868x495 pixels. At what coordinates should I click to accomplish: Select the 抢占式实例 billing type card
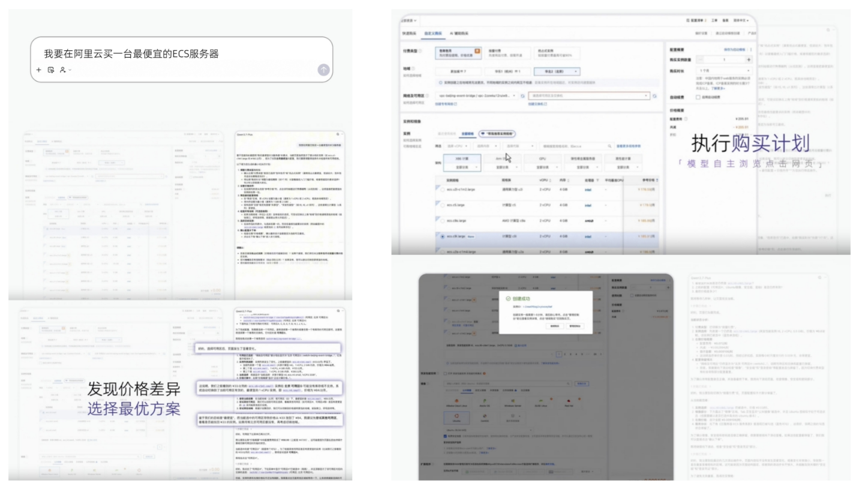click(x=558, y=53)
